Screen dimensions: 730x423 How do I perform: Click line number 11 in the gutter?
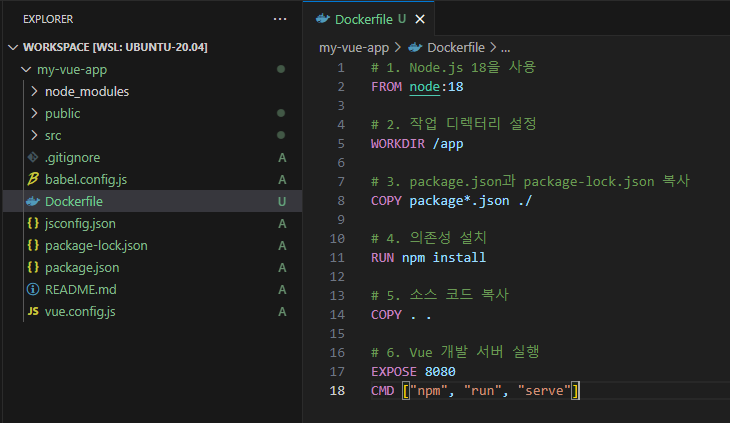click(x=340, y=257)
